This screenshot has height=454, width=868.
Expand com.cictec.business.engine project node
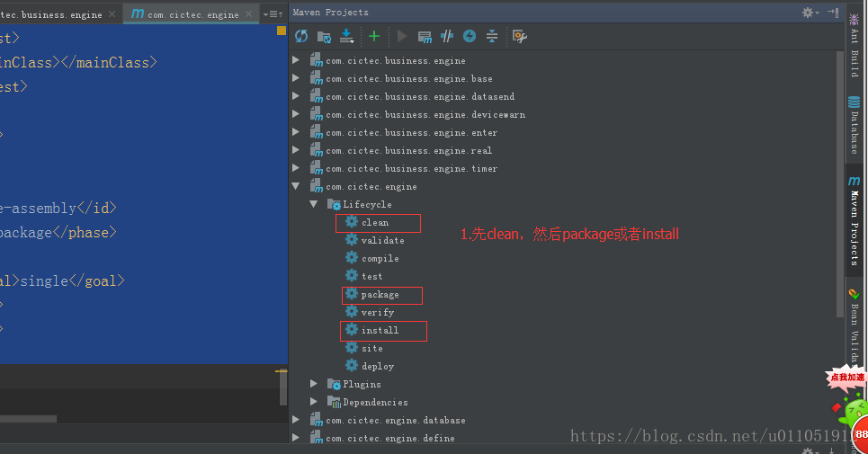coord(296,59)
